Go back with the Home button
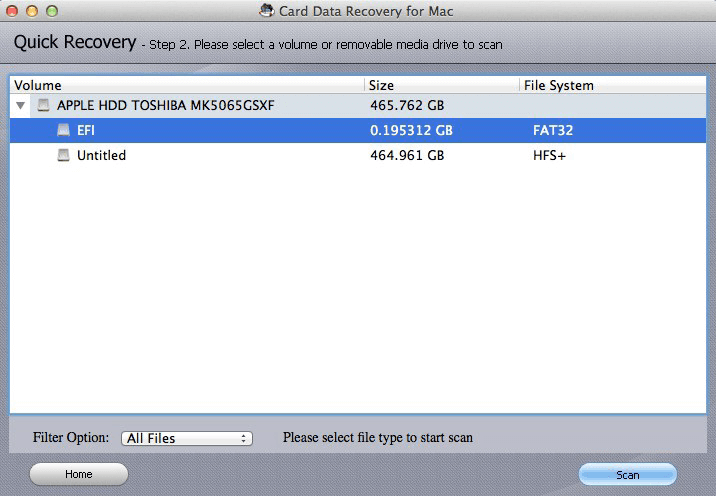Screen dimensions: 716x496 [x=79, y=474]
